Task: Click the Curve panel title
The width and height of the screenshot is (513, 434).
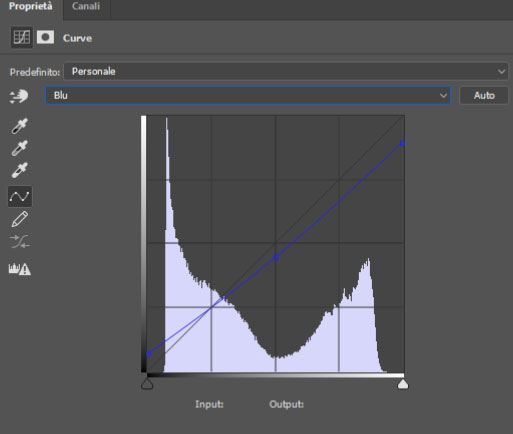Action: tap(77, 38)
